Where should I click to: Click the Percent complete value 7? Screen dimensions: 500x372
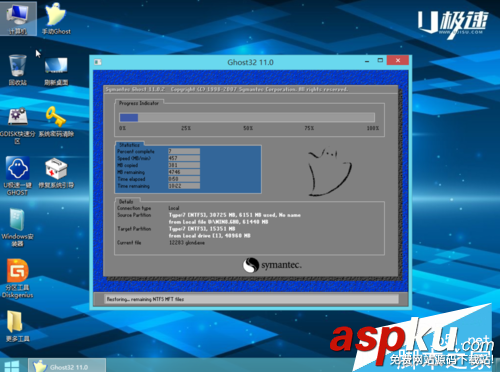click(x=184, y=151)
